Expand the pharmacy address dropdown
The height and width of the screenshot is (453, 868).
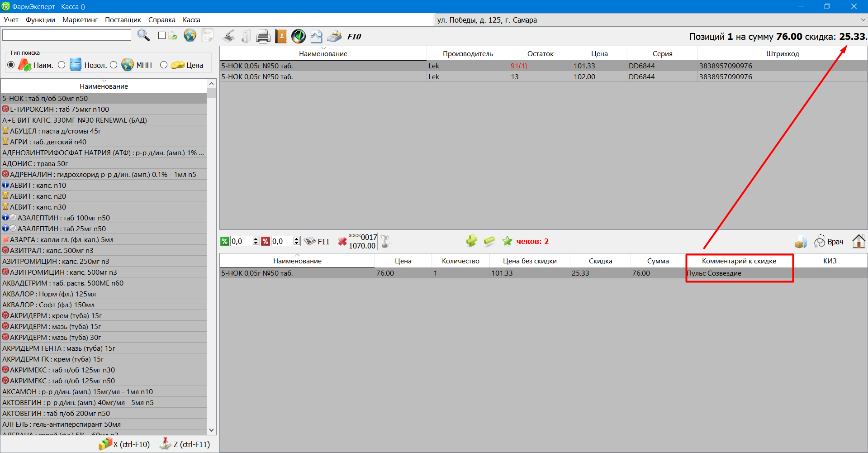(x=863, y=20)
